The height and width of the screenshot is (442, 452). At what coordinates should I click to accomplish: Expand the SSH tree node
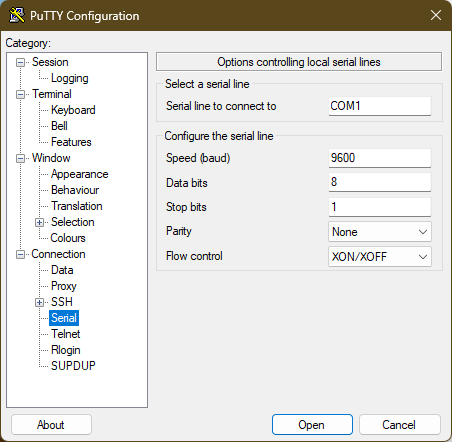(39, 302)
